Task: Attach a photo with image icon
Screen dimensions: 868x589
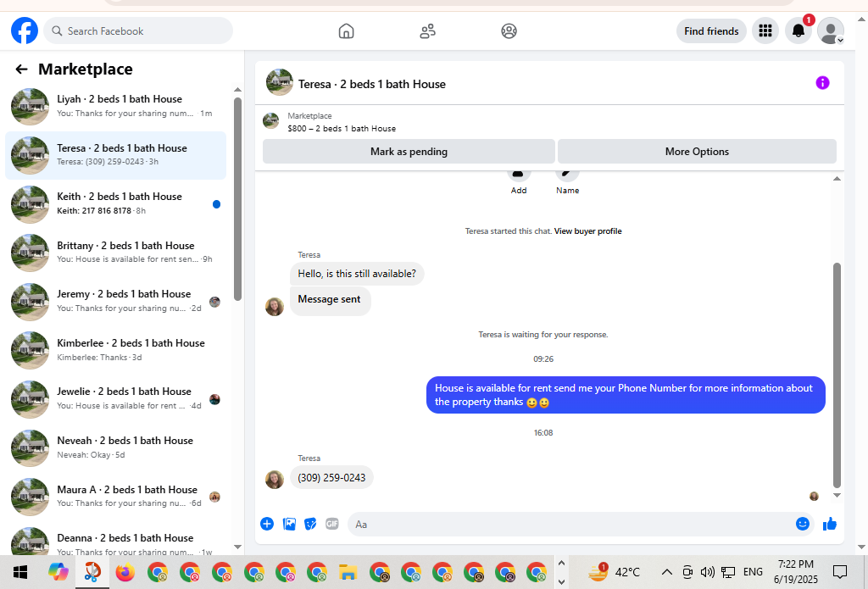Action: coord(289,524)
